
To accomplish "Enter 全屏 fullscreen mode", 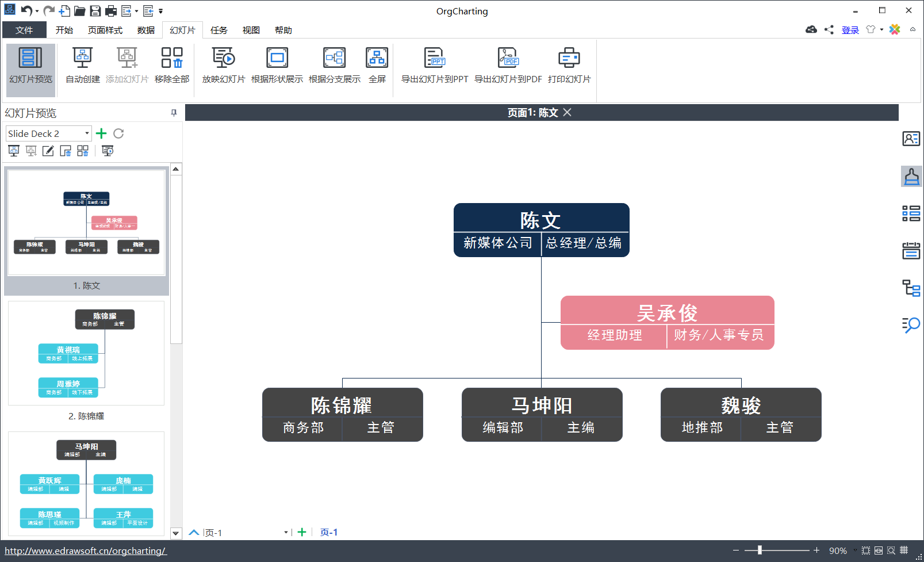I will coord(377,58).
